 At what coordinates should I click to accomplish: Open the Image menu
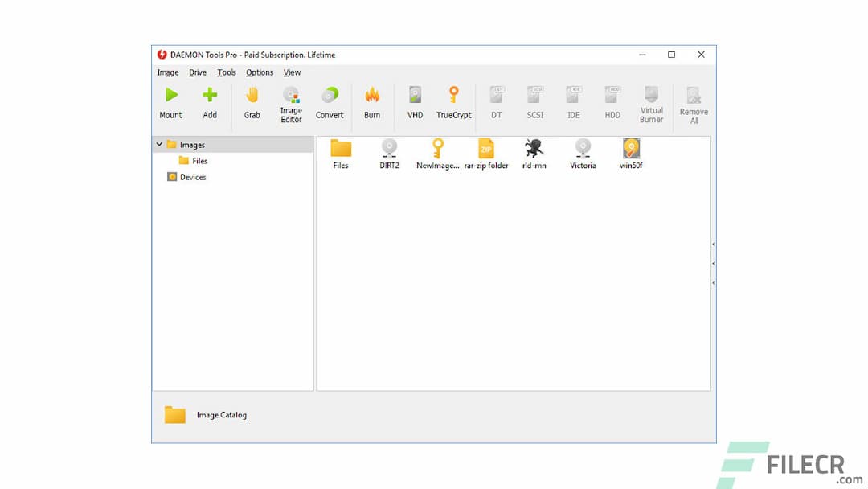[x=167, y=72]
